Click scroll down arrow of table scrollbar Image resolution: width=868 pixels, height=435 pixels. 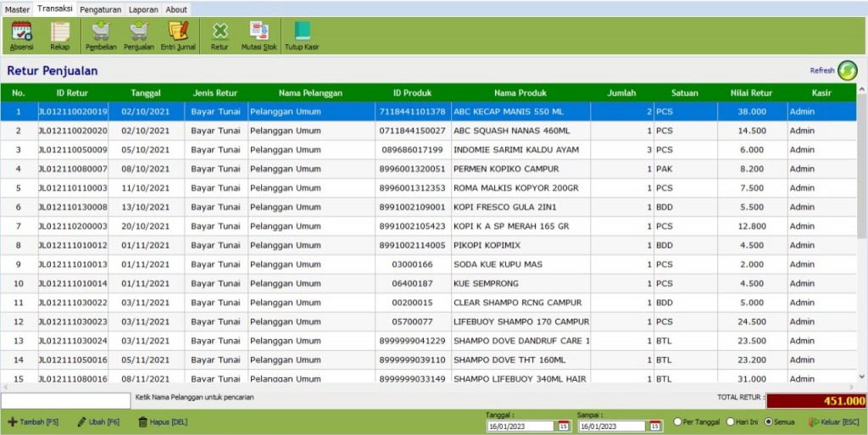pyautogui.click(x=862, y=376)
